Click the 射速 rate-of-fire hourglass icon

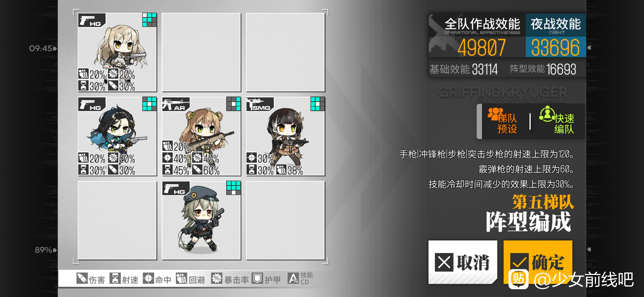coord(115,278)
